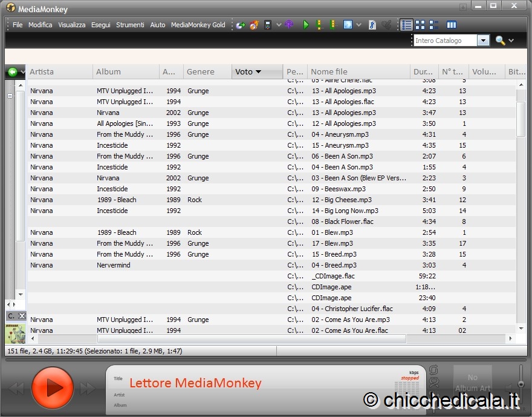Viewport: 532px width, 417px height.
Task: Switch to details list view
Action: click(x=406, y=25)
